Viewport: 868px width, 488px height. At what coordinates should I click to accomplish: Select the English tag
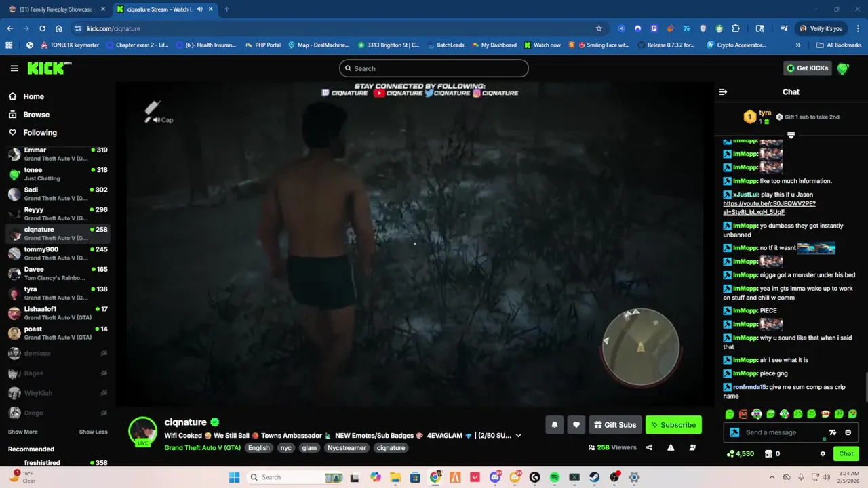[x=258, y=448]
